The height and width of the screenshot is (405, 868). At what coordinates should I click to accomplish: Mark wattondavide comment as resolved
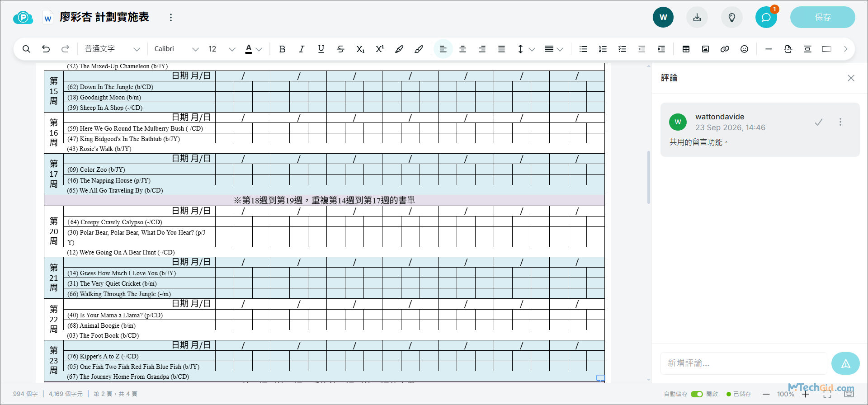[x=818, y=122]
